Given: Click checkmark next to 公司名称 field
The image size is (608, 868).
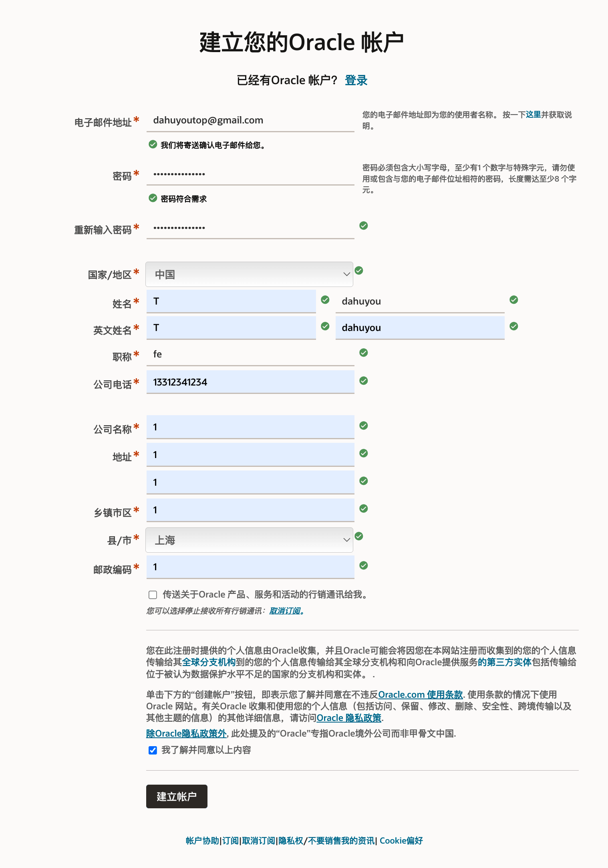Looking at the screenshot, I should pos(364,426).
